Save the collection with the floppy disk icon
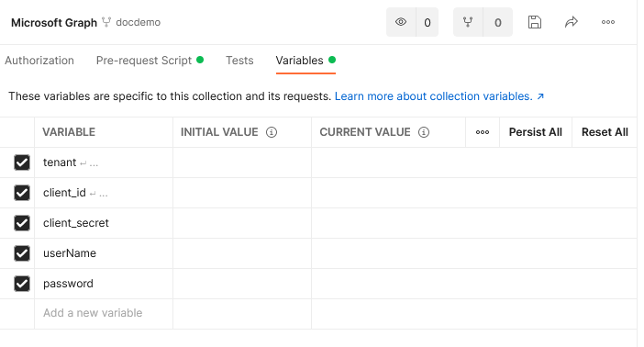Screen dimensions: 644x347 pyautogui.click(x=534, y=22)
